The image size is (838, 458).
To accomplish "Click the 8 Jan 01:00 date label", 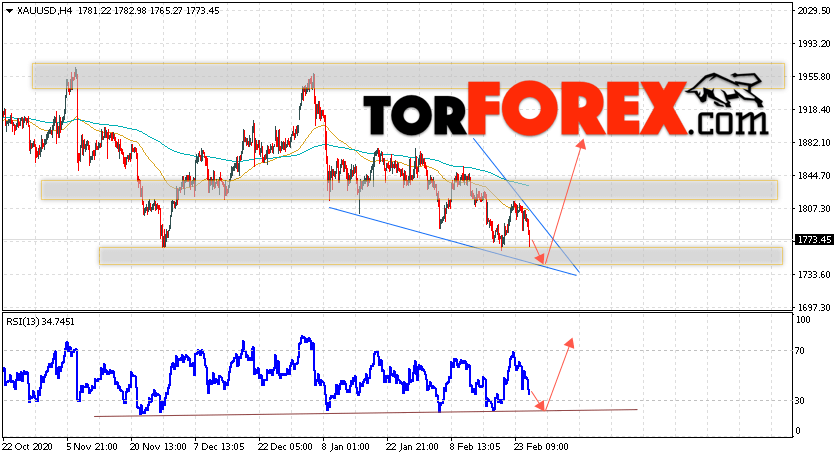I will 346,447.
